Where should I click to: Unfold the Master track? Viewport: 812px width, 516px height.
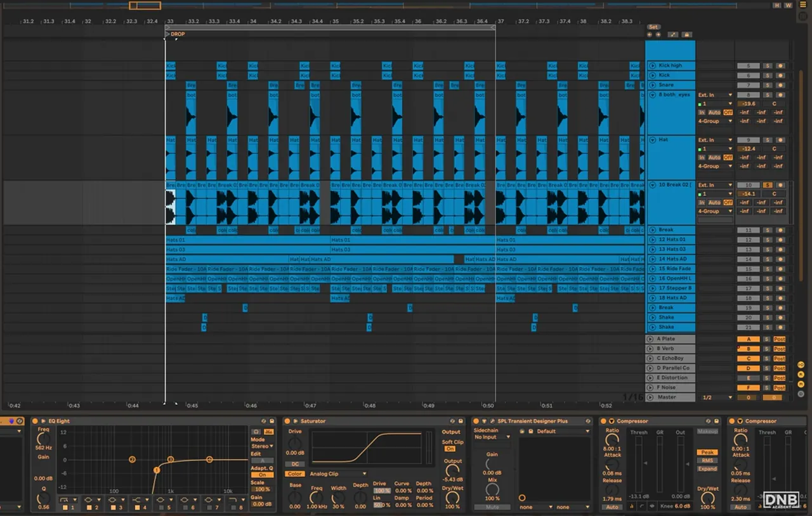pos(650,397)
